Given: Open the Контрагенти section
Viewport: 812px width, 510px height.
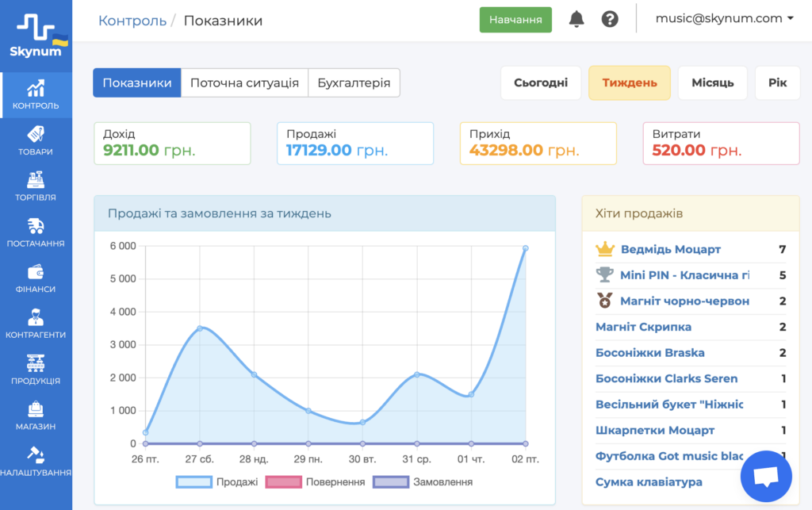Looking at the screenshot, I should pyautogui.click(x=36, y=324).
